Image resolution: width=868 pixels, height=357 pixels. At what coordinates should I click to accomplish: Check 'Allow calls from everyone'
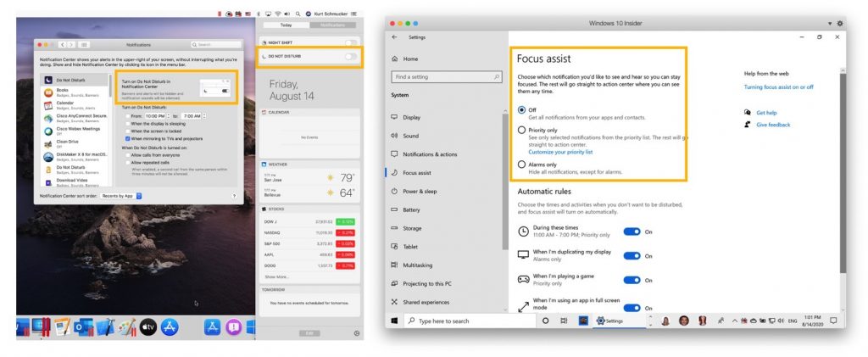[x=128, y=155]
